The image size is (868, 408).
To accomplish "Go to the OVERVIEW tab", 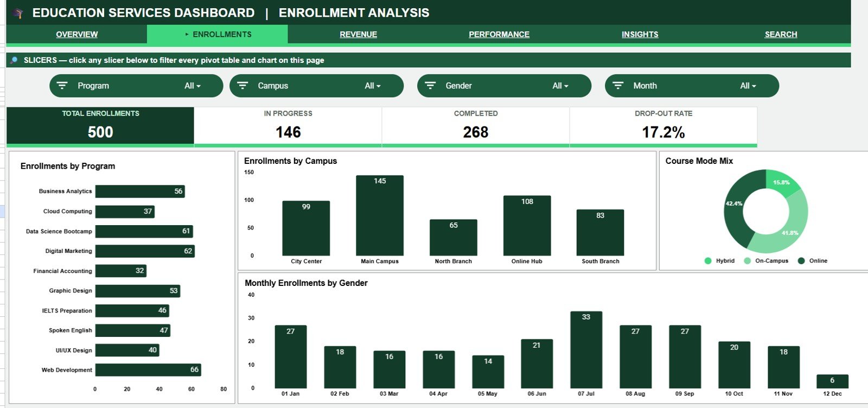I will (x=77, y=34).
